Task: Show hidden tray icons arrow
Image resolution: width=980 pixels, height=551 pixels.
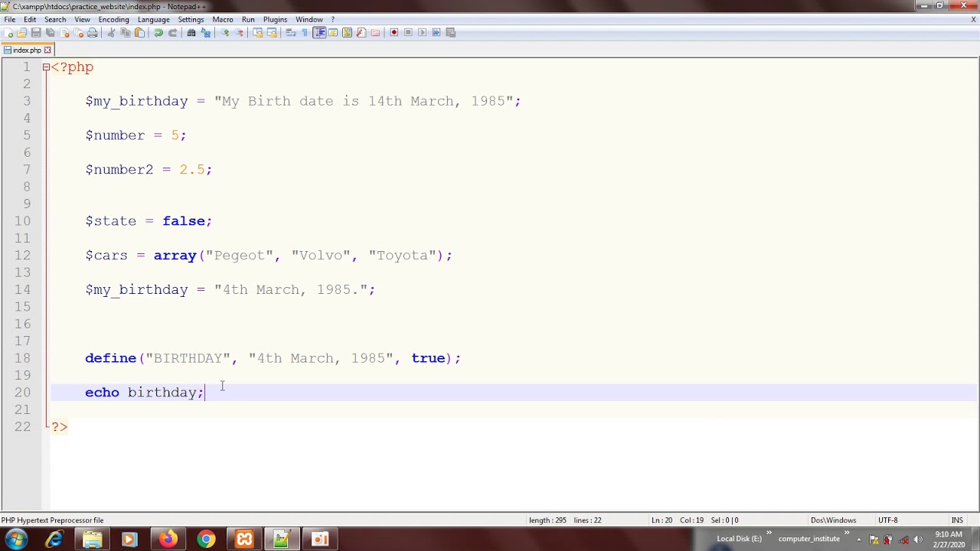Action: (859, 540)
